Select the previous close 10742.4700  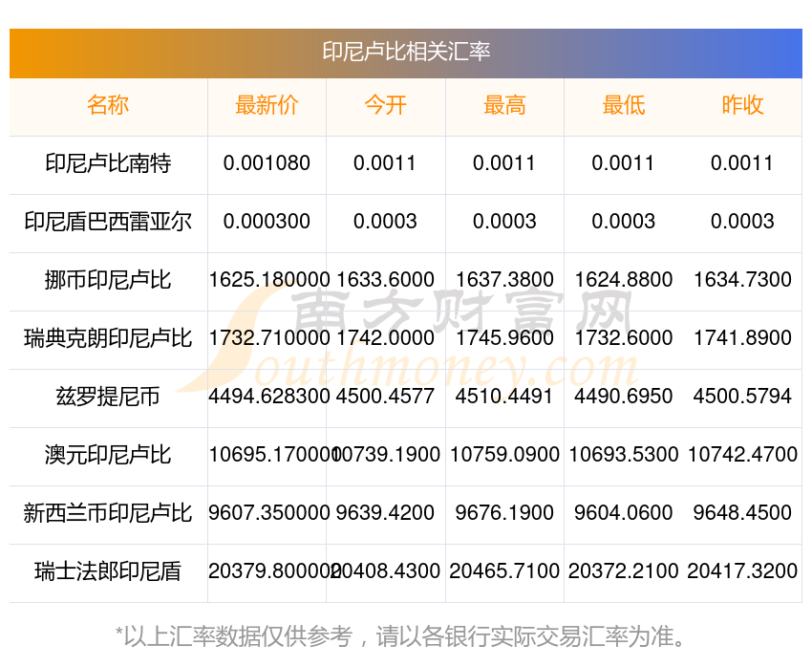coord(742,455)
